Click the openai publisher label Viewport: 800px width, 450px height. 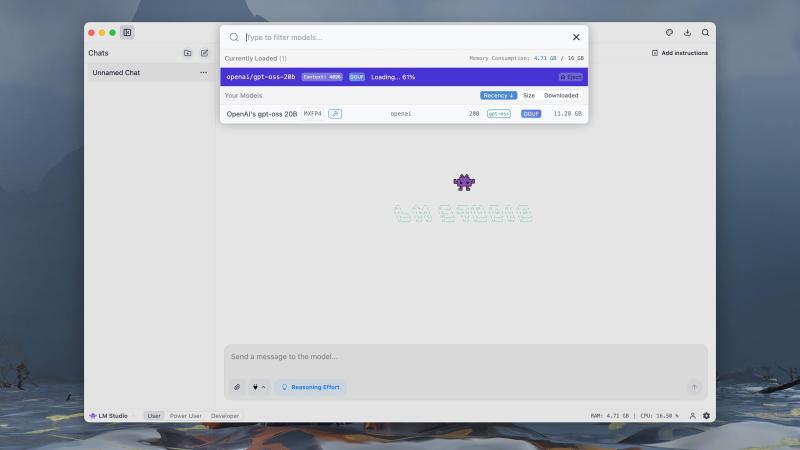click(401, 114)
